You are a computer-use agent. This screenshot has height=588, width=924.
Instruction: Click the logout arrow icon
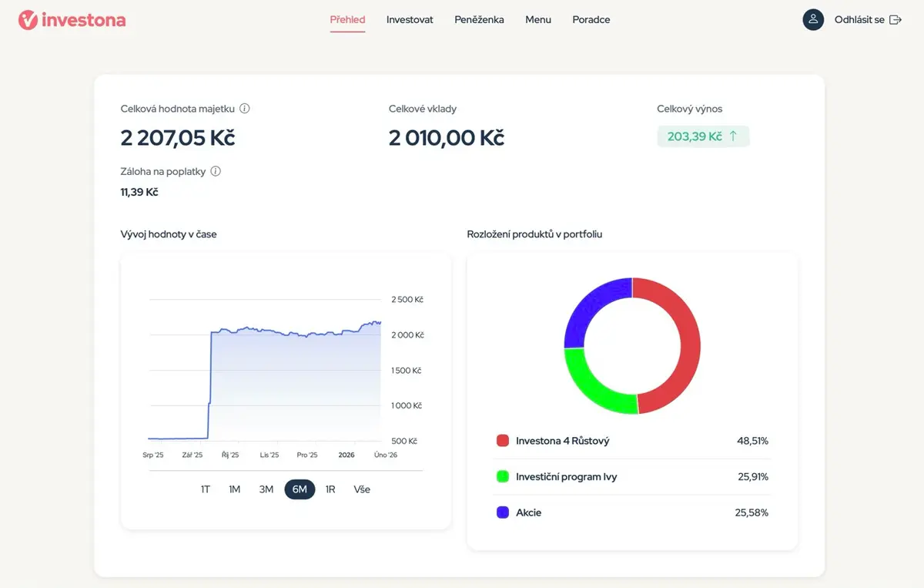click(896, 20)
